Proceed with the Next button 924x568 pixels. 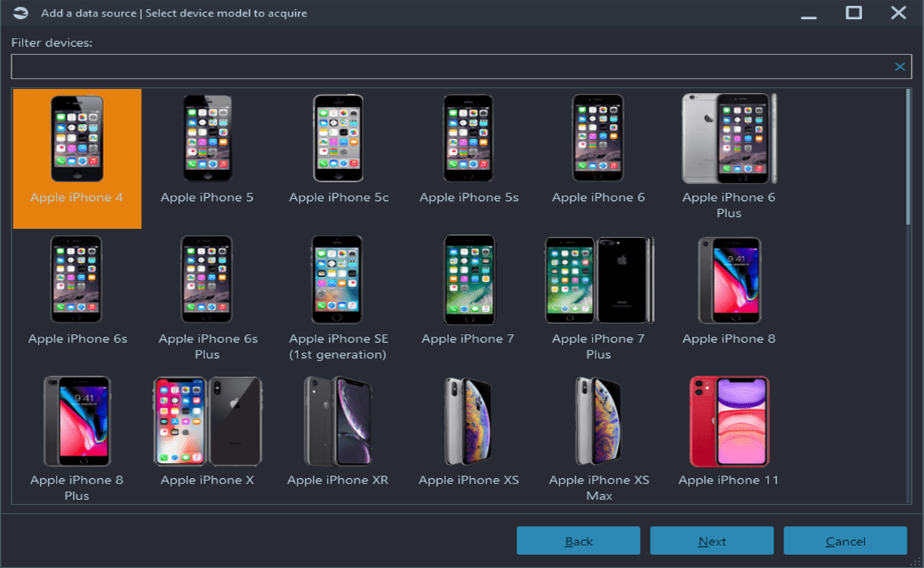[x=712, y=541]
